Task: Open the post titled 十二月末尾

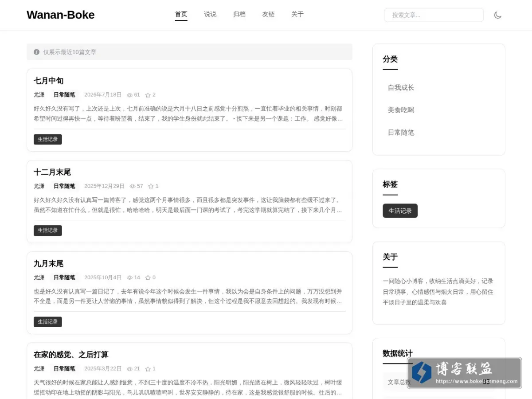Action: pos(52,172)
